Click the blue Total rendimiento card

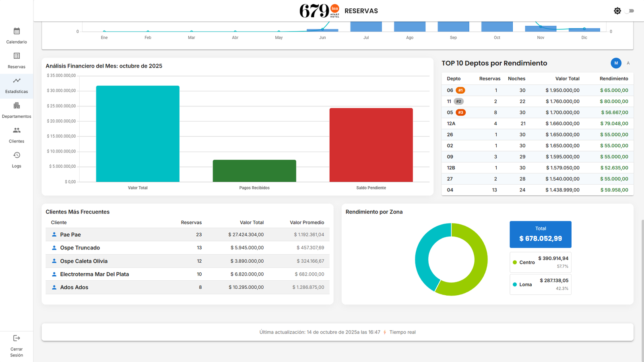tap(540, 234)
